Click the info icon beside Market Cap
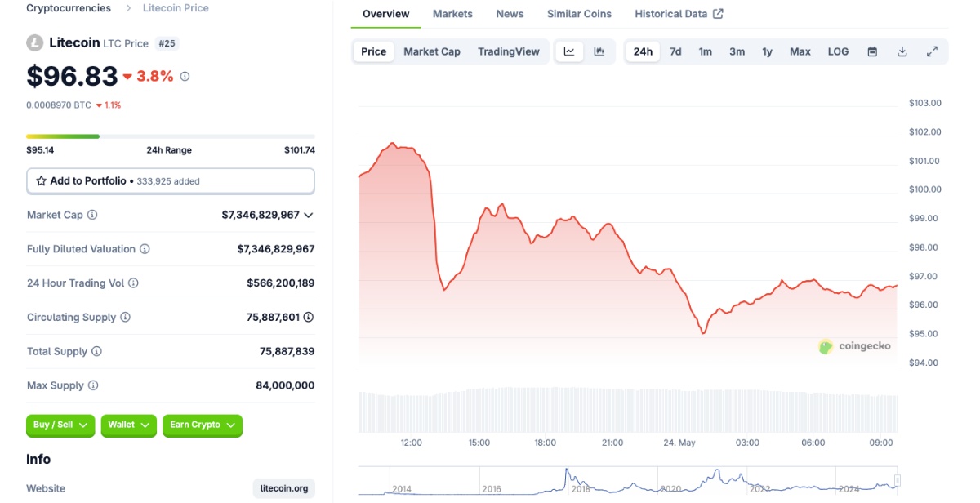The image size is (980, 503). (92, 215)
